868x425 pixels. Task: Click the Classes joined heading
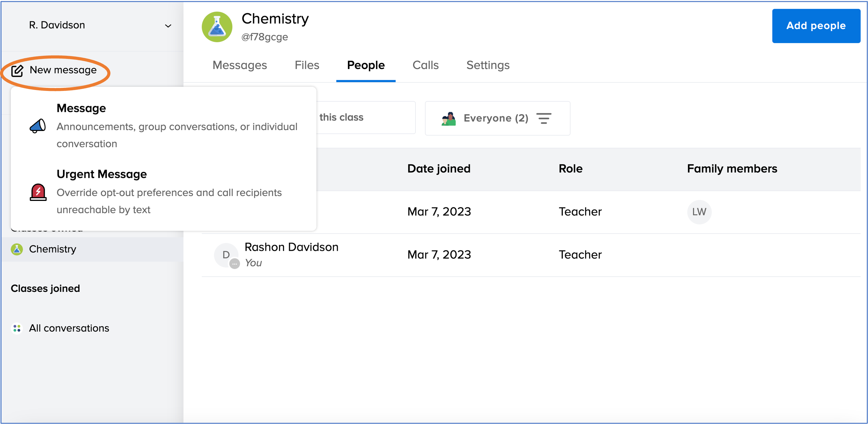pos(45,288)
